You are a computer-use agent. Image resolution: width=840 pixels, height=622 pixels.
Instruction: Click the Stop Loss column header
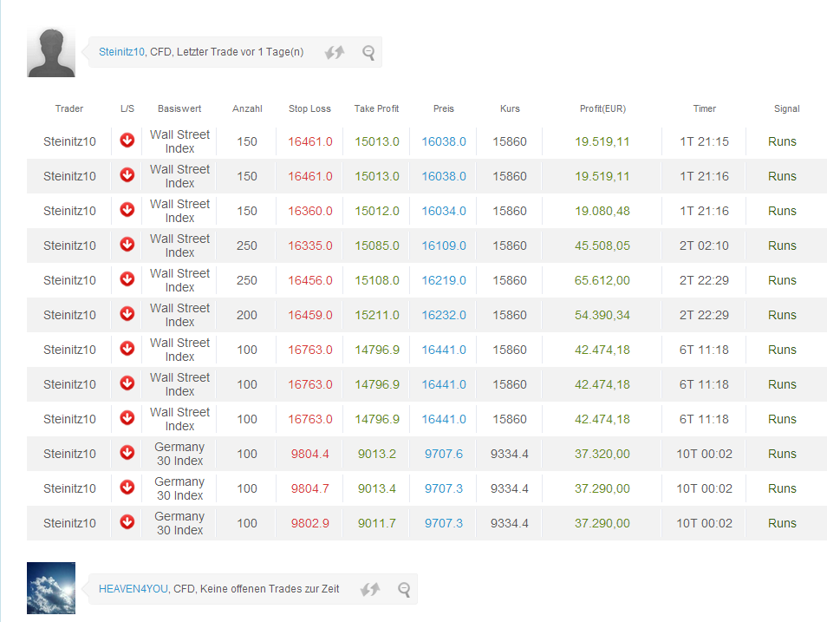[309, 108]
